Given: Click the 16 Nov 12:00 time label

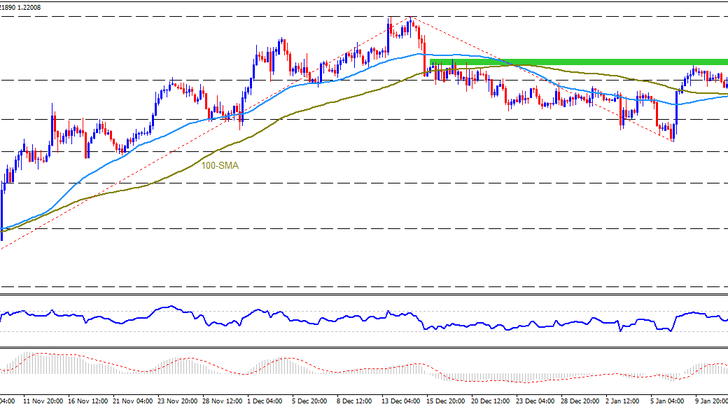Looking at the screenshot, I should (88, 401).
